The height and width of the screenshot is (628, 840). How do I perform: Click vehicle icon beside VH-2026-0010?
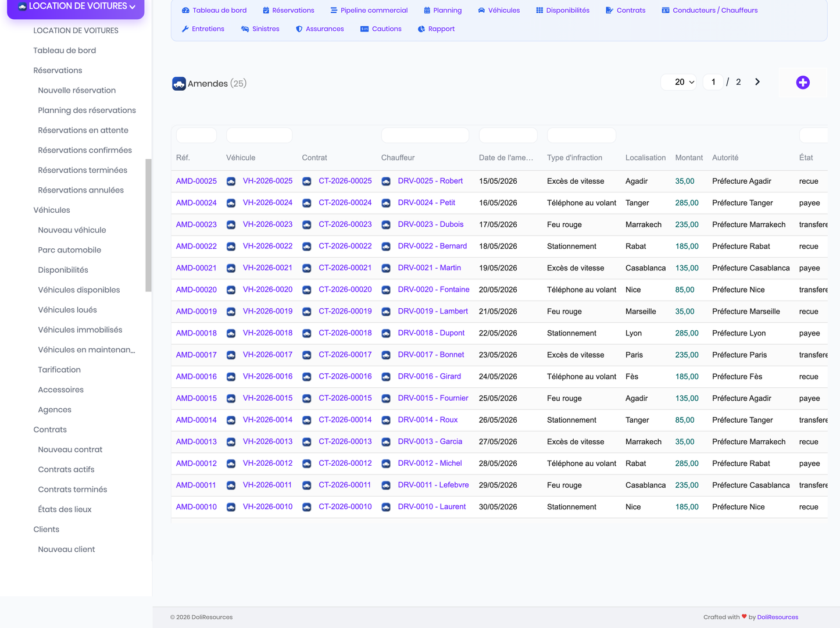tap(231, 507)
